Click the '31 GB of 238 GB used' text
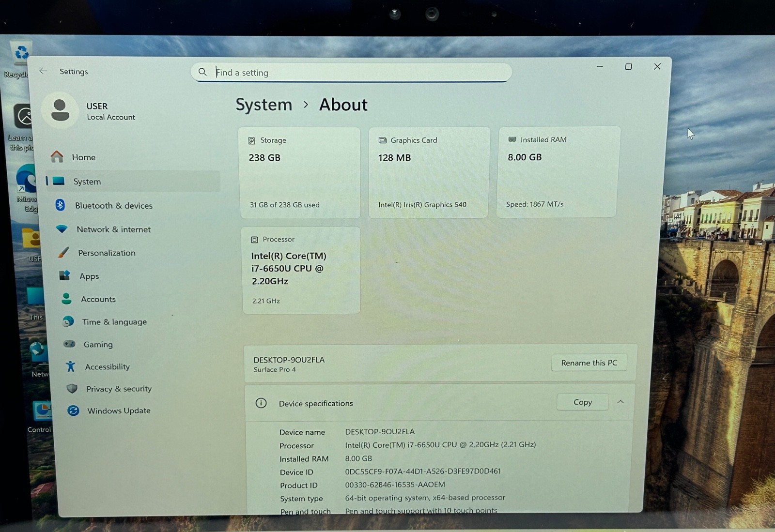775x532 pixels. pos(285,205)
